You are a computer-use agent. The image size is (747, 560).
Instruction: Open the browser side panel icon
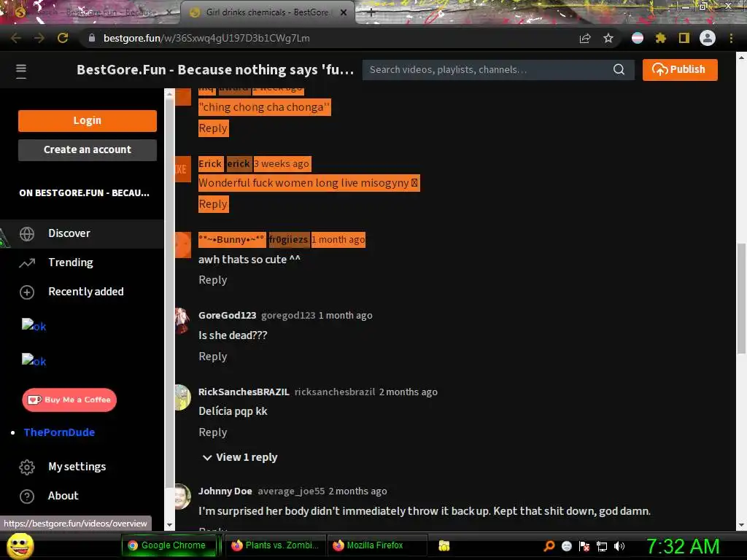coord(684,38)
